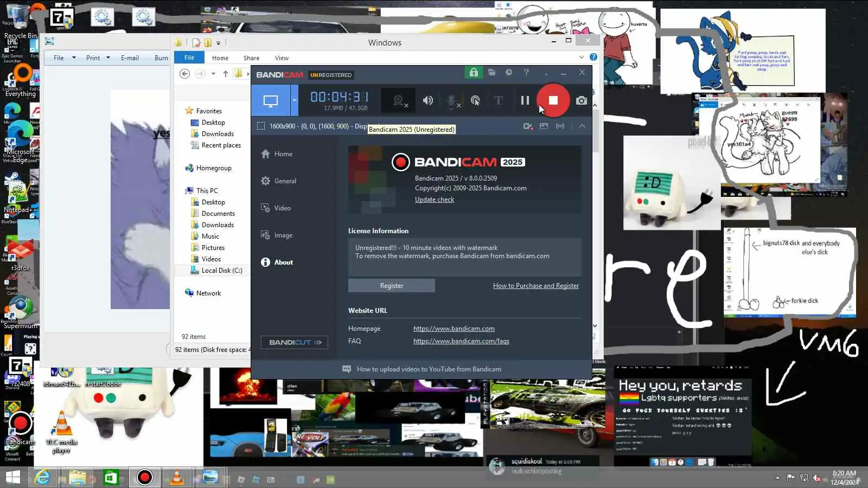Viewport: 868px width, 488px height.
Task: Open the Home tab in Bandicam
Action: (x=277, y=154)
